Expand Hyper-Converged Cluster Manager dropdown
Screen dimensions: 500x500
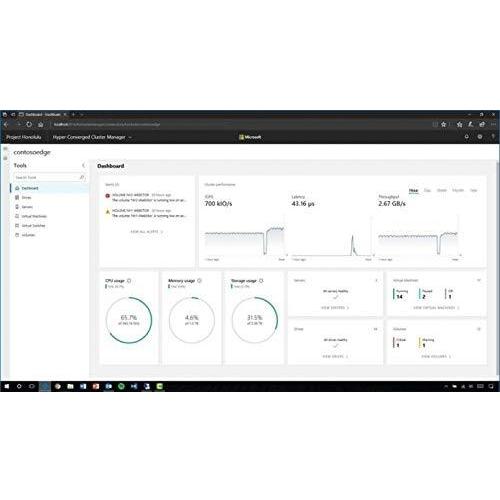(92, 137)
